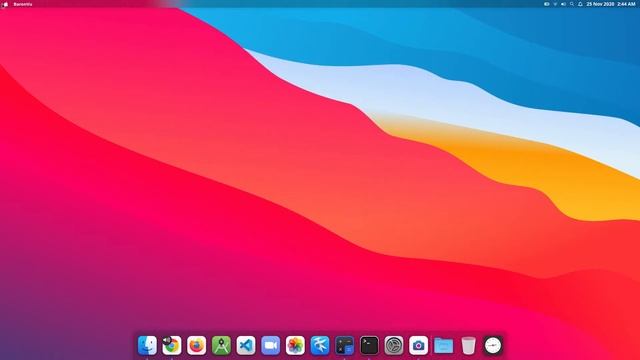Open the Photos app in dock
The height and width of the screenshot is (360, 640).
coord(296,346)
